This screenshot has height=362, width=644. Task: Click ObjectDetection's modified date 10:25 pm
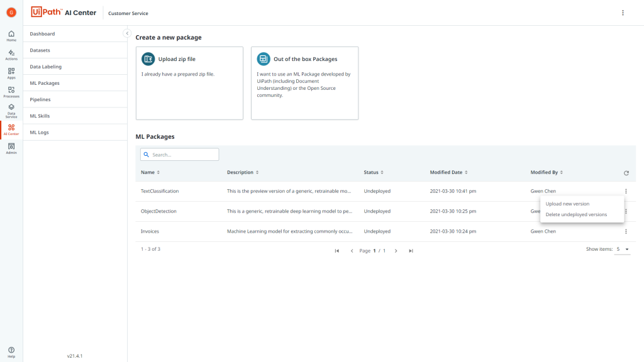pos(453,211)
